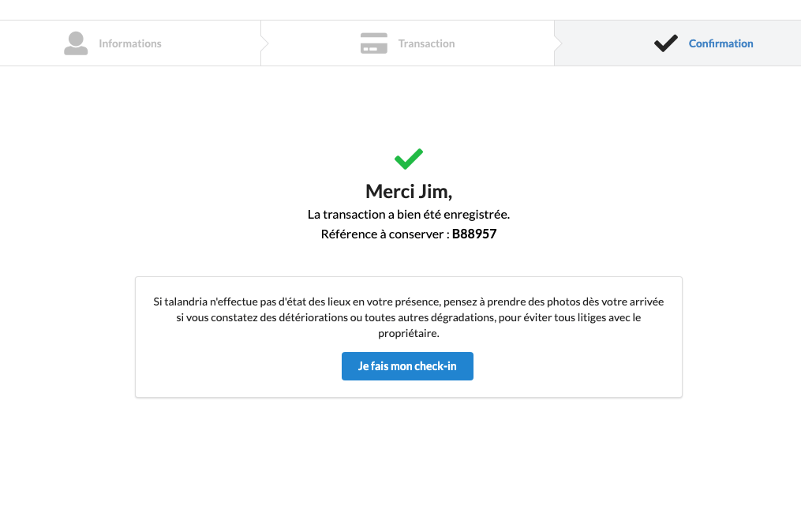
Task: Go back to the Informations step label
Action: [x=130, y=43]
